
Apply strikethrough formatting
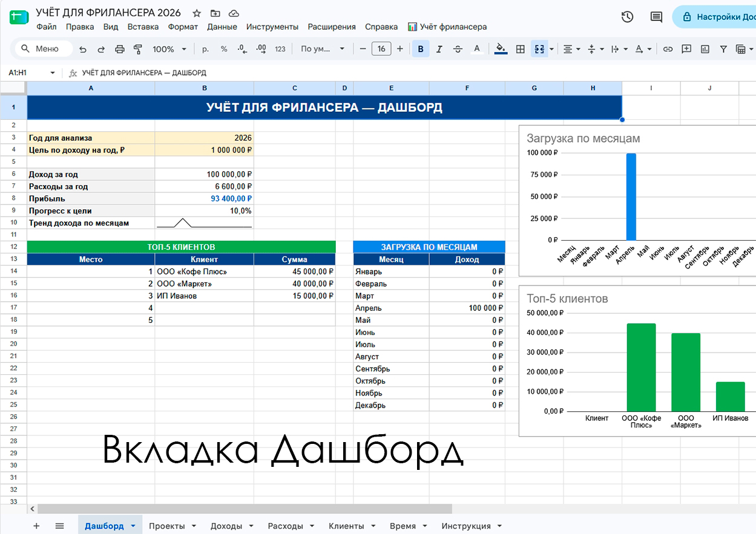click(458, 49)
